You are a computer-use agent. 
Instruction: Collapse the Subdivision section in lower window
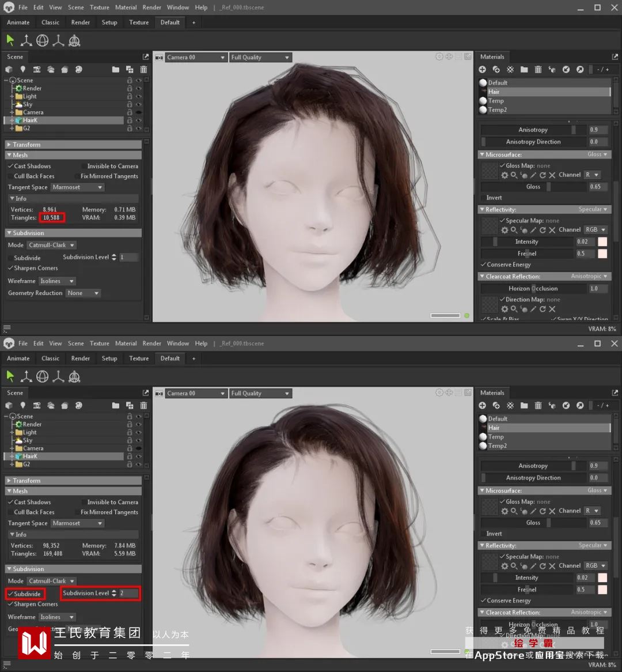pos(73,569)
